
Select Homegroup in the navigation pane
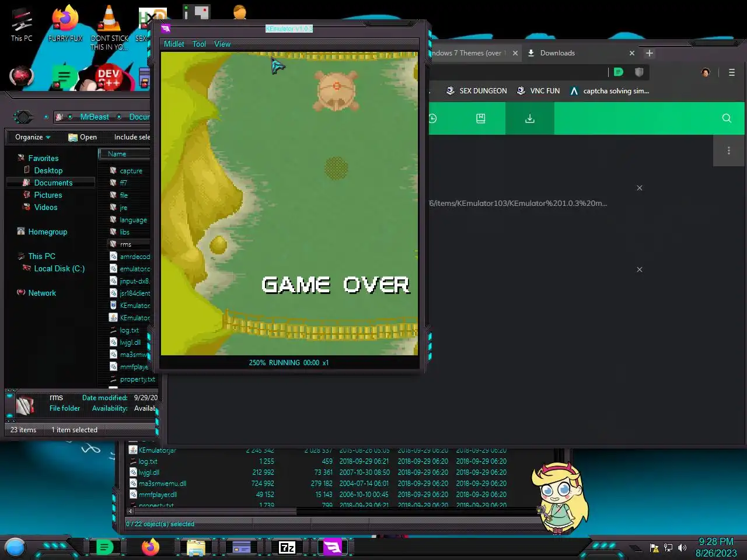coord(47,232)
